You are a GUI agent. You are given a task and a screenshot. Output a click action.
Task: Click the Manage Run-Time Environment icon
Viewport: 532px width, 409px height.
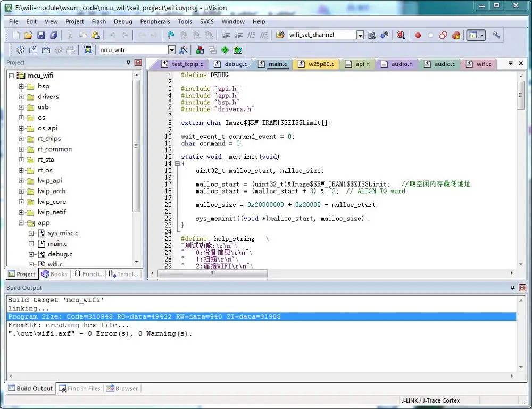238,50
